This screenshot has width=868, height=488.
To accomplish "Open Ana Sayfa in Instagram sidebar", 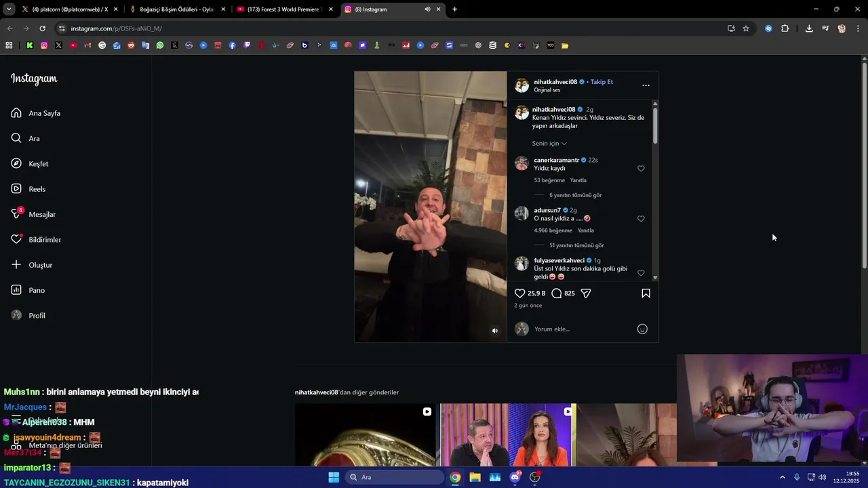I will (x=36, y=113).
